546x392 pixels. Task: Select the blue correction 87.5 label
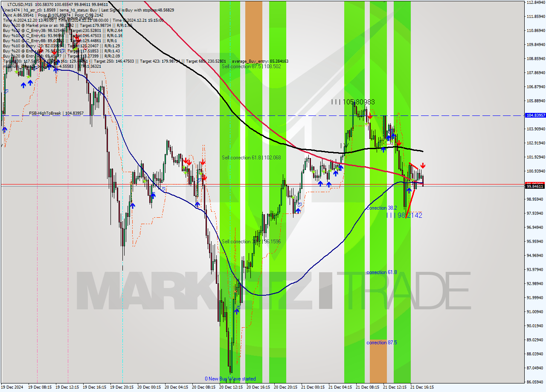(x=382, y=343)
